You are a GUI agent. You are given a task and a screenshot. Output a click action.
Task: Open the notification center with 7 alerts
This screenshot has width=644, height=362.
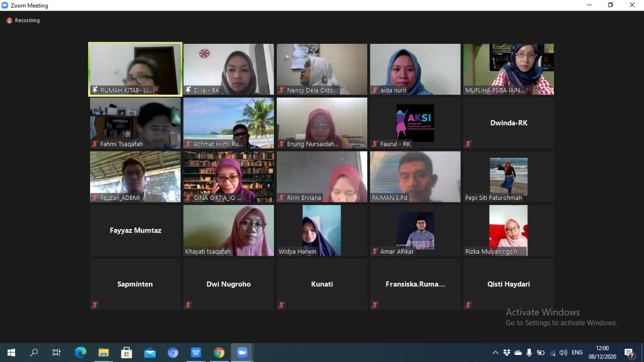pyautogui.click(x=629, y=353)
